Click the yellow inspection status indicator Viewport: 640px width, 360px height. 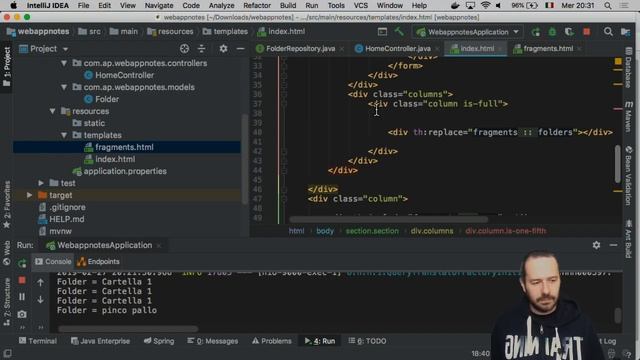point(618,61)
